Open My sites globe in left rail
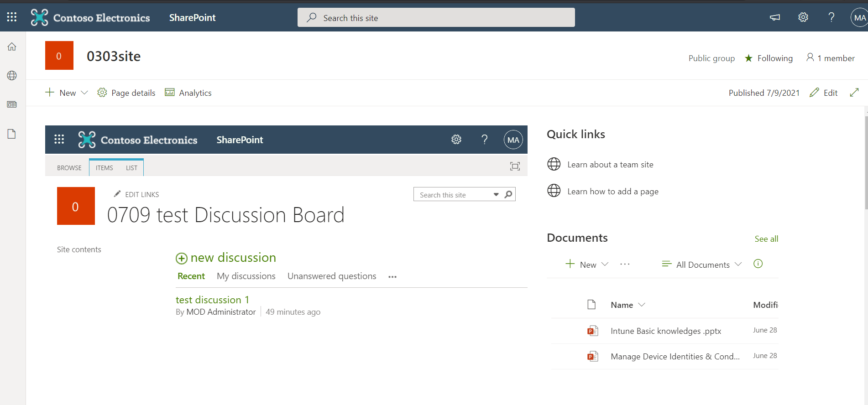Viewport: 868px width, 405px height. coord(12,76)
